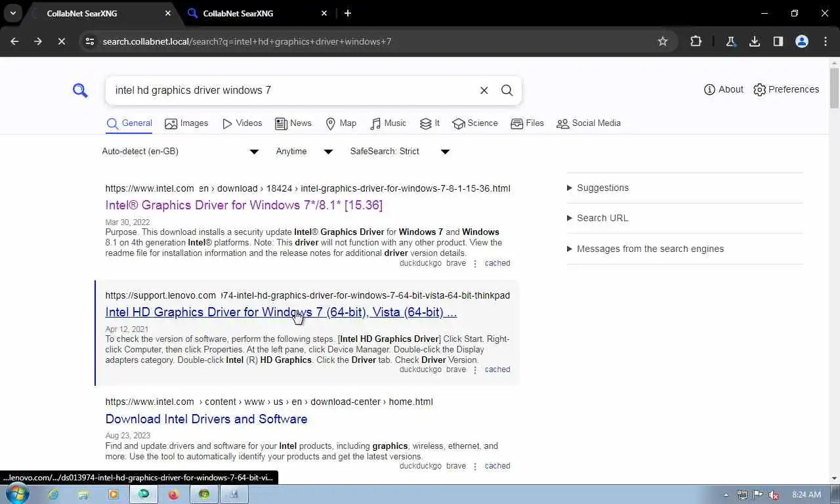Screen dimensions: 840x504
Task: Switch to the Images tab
Action: [x=186, y=123]
